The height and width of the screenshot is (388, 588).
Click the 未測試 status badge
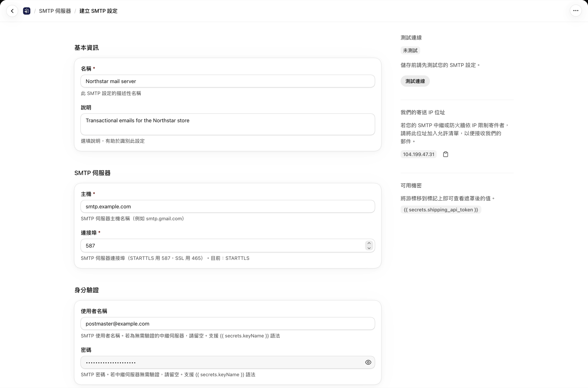coord(410,51)
